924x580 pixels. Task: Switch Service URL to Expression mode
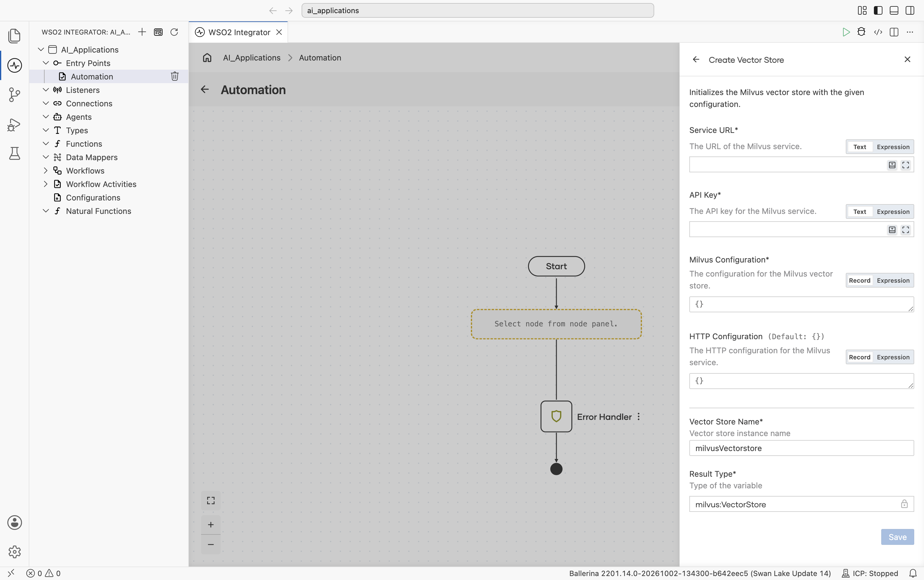click(893, 147)
